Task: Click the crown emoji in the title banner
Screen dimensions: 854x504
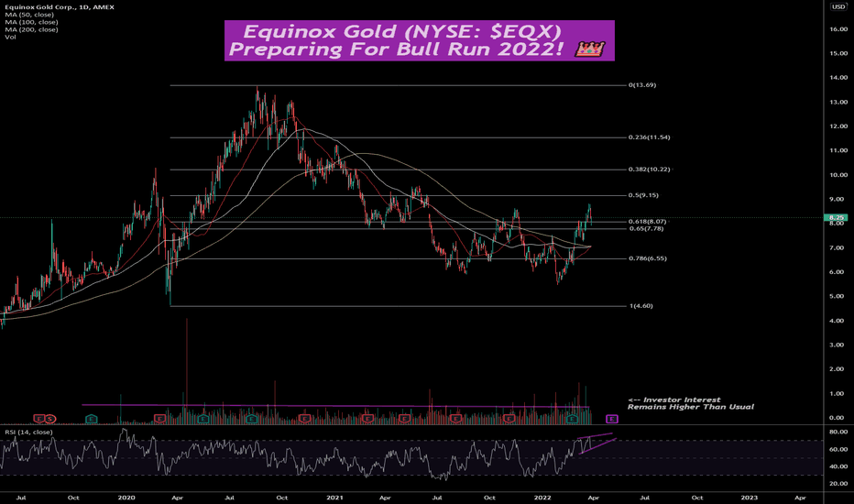Action: pos(590,49)
